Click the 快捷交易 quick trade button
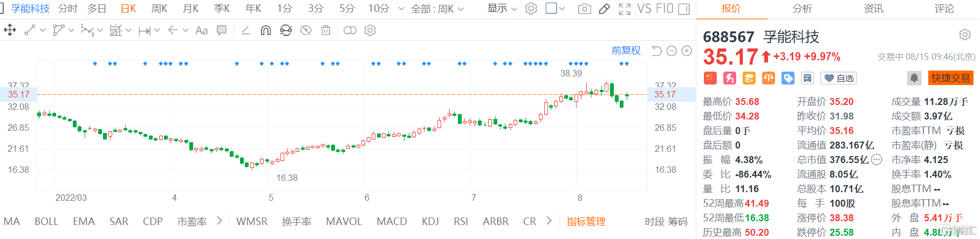This screenshot has width=980, height=239. 951,78
